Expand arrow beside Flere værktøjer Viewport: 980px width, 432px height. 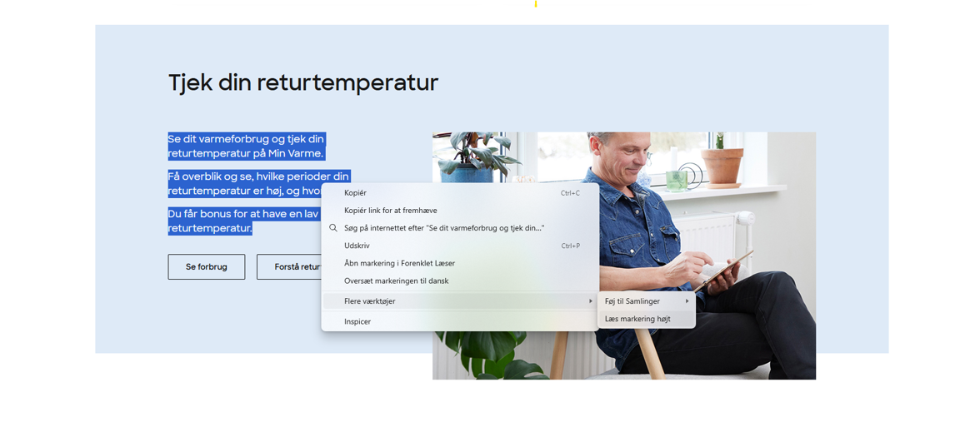click(590, 301)
